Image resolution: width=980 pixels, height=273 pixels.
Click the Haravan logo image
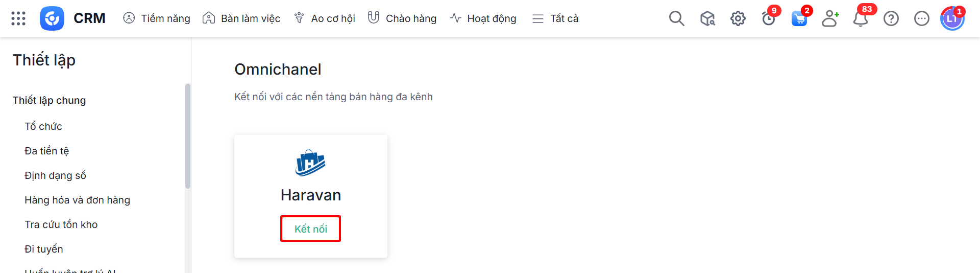point(310,163)
